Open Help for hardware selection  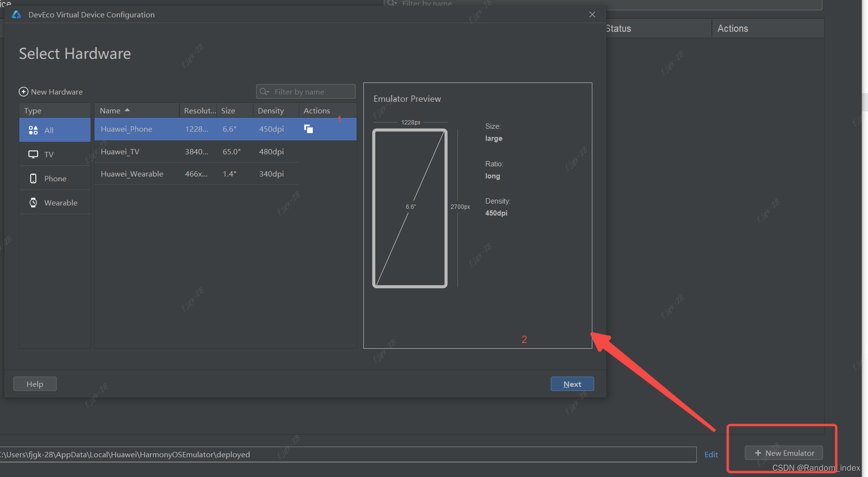(35, 384)
